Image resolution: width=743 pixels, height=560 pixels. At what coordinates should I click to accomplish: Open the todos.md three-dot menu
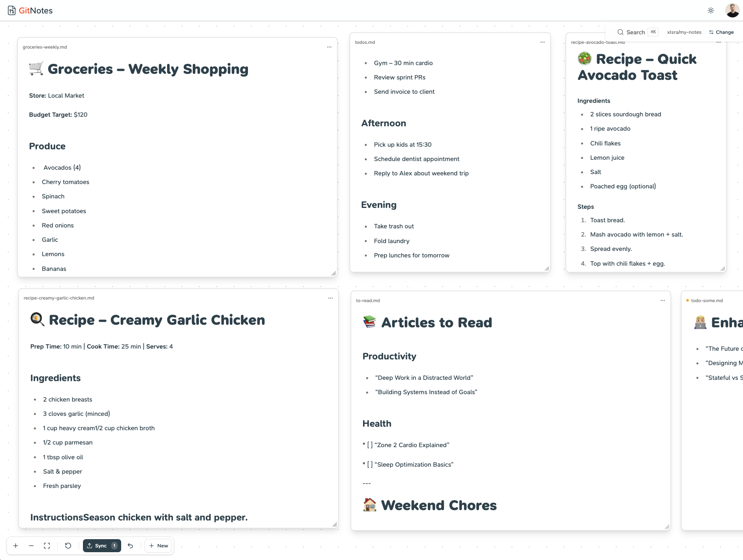[x=542, y=42]
